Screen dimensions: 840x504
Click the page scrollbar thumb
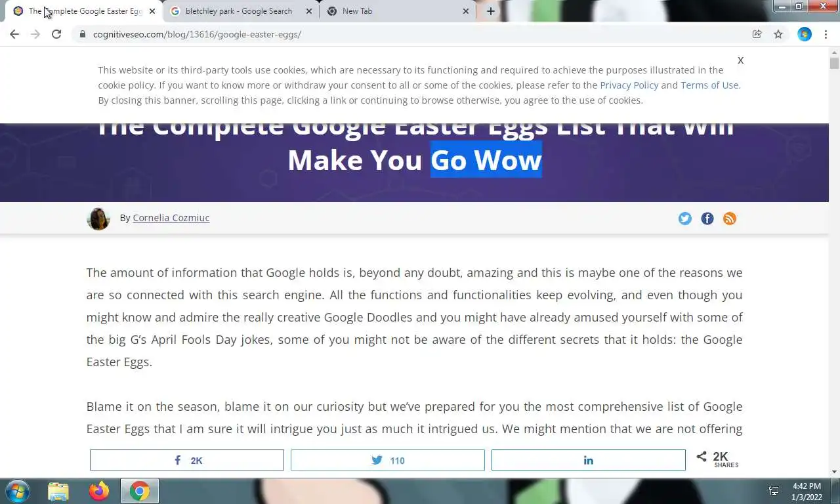click(x=834, y=63)
